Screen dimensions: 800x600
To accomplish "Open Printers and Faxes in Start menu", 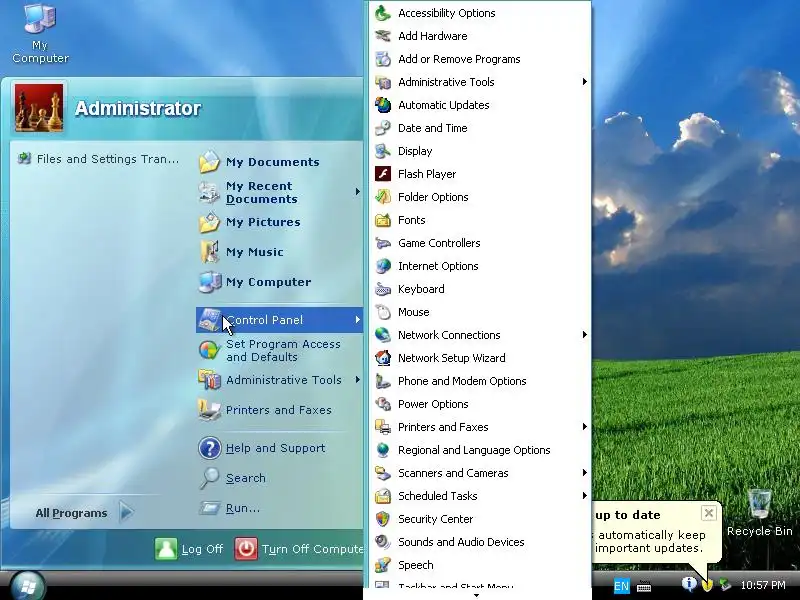I will pyautogui.click(x=279, y=410).
